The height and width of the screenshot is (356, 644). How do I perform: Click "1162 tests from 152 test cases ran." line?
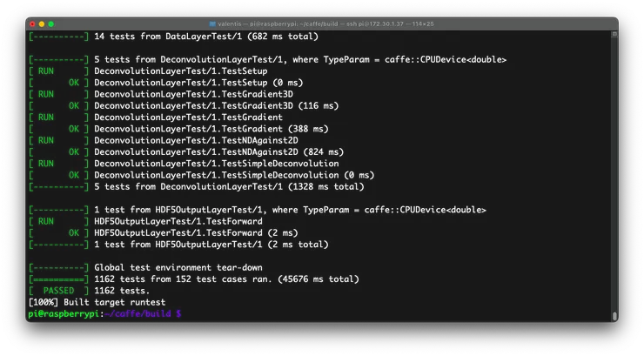pyautogui.click(x=194, y=279)
